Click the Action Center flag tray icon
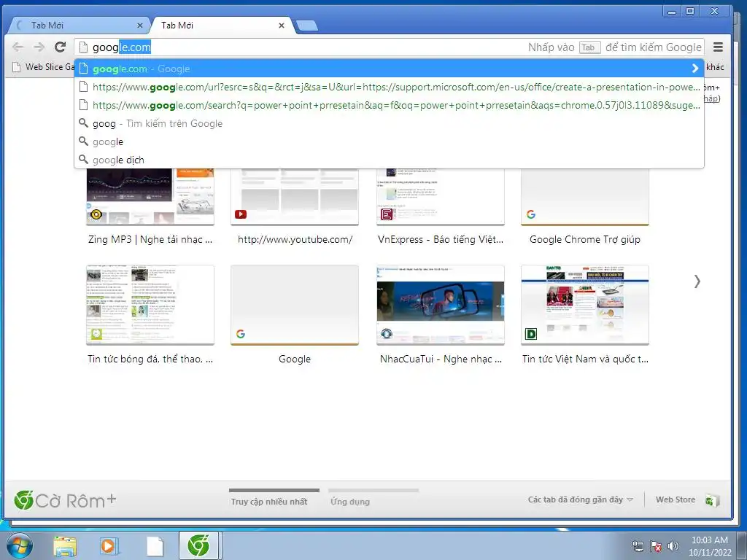Viewport: 747px width, 560px height. [x=656, y=546]
